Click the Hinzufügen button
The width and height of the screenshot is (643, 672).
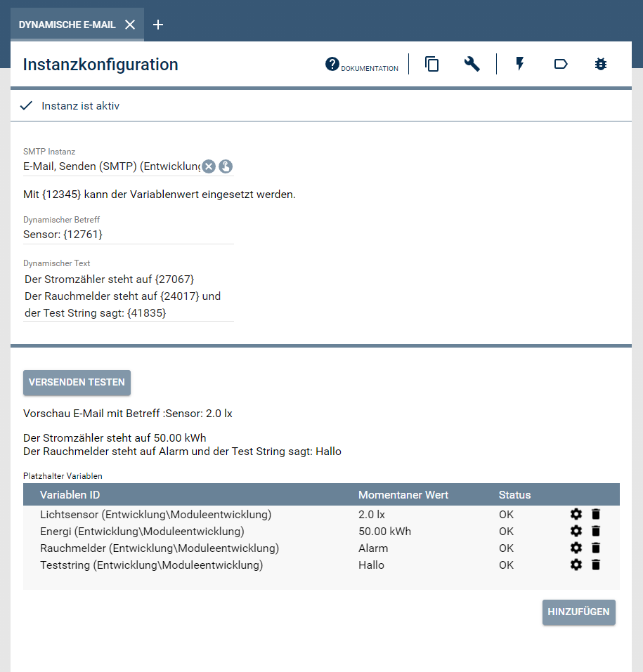tap(578, 612)
